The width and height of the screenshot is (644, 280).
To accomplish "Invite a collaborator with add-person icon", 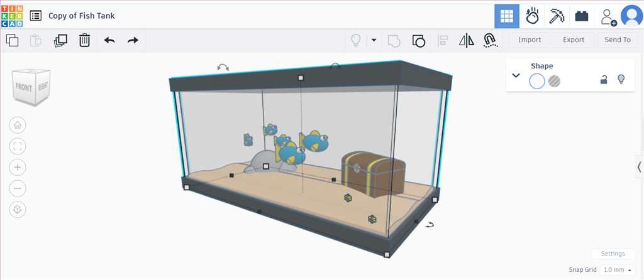I will point(608,17).
